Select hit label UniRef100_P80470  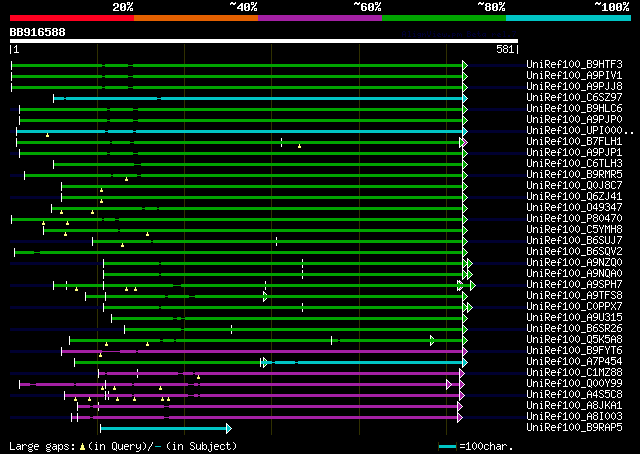[574, 218]
